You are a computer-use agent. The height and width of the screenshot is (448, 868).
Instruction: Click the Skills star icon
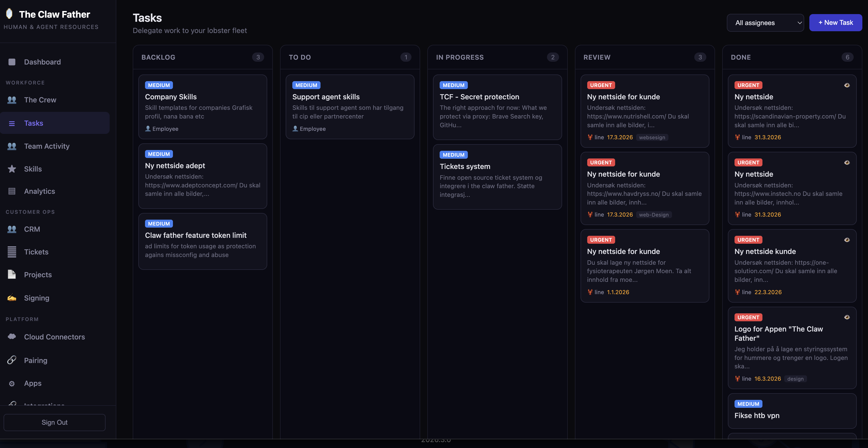(x=12, y=169)
